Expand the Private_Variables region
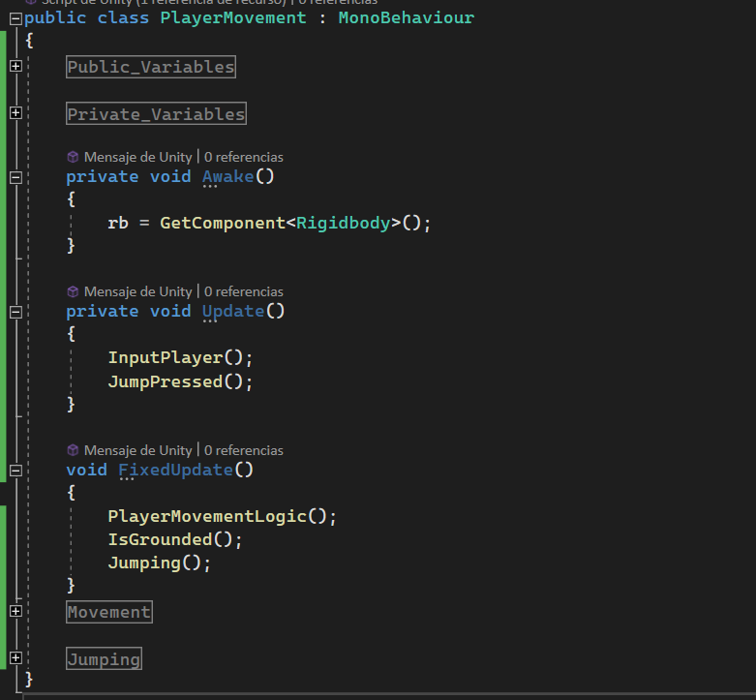Image resolution: width=756 pixels, height=700 pixels. [x=15, y=113]
